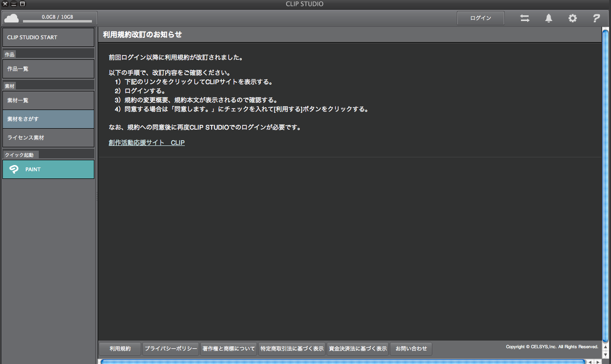Click the ログイン button

[481, 18]
